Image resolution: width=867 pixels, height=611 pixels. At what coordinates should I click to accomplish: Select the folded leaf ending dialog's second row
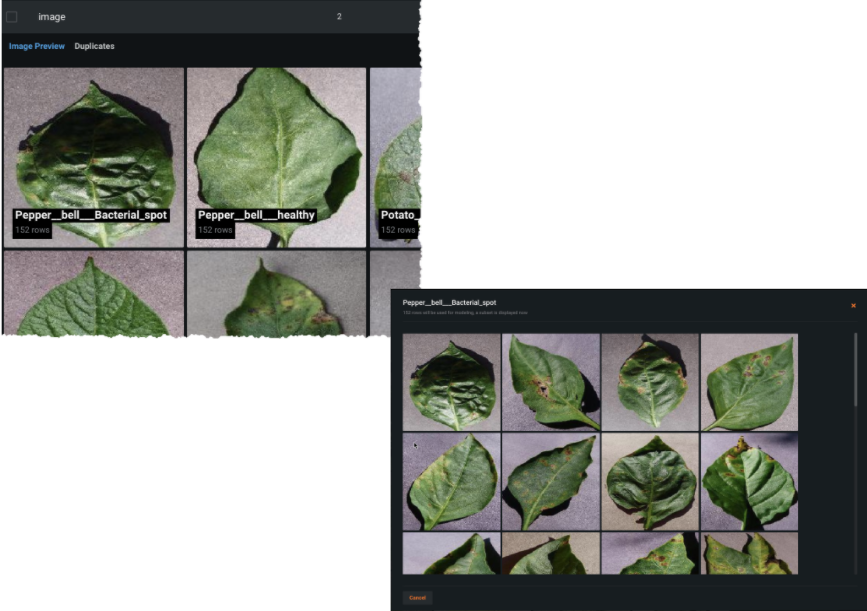point(749,481)
